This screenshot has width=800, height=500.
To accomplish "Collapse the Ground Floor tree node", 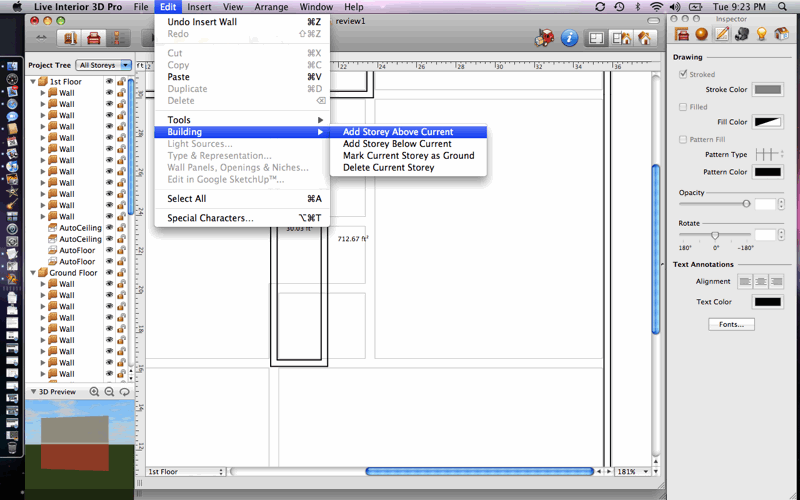I will (x=33, y=273).
